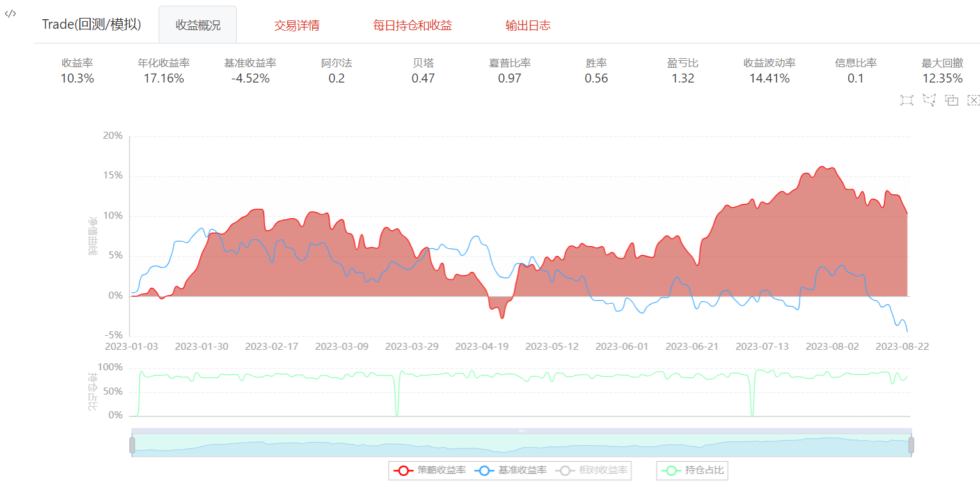This screenshot has height=488, width=980.
Task: Select the polygon brush selection tool
Action: pyautogui.click(x=929, y=100)
